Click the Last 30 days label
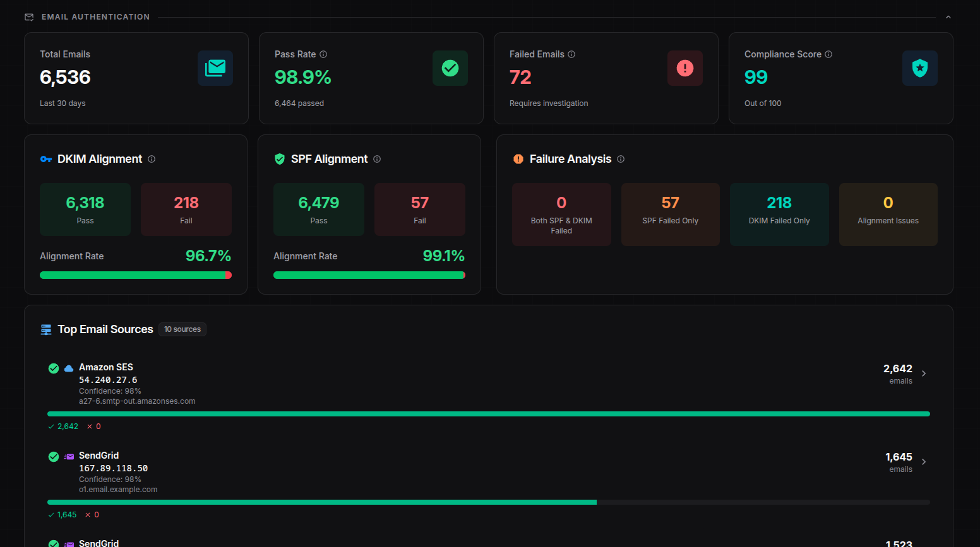The image size is (980, 547). 63,103
